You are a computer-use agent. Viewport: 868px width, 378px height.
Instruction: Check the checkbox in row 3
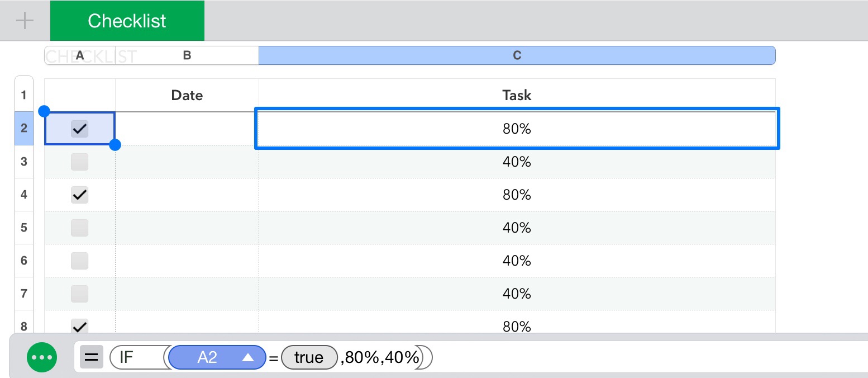(80, 162)
